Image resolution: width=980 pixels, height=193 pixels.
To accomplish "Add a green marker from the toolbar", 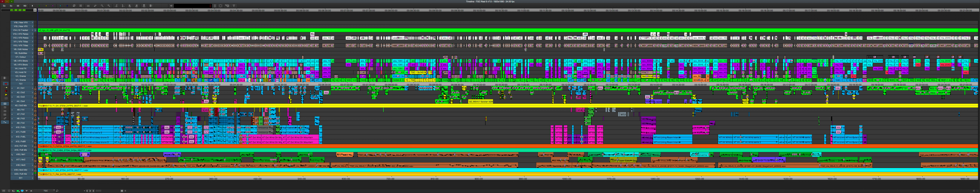I will click(x=39, y=6).
